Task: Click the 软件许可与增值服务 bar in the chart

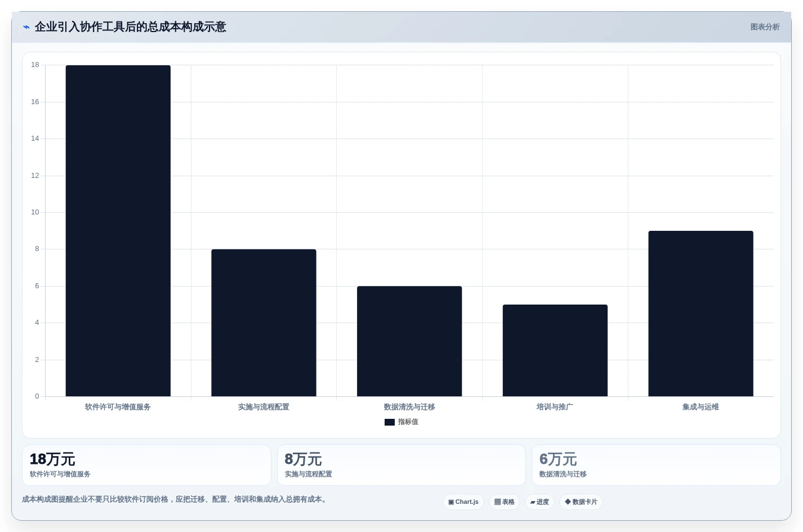Action: 118,231
